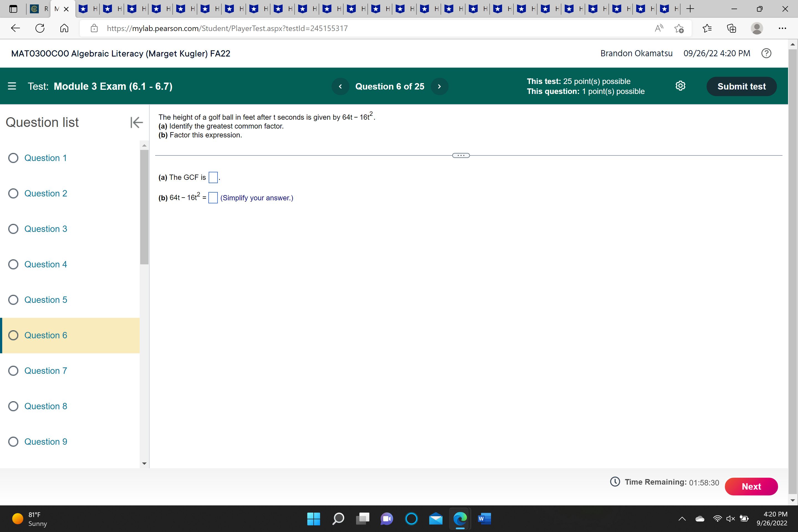This screenshot has width=798, height=532.
Task: Collapse the Question list panel
Action: click(x=136, y=122)
